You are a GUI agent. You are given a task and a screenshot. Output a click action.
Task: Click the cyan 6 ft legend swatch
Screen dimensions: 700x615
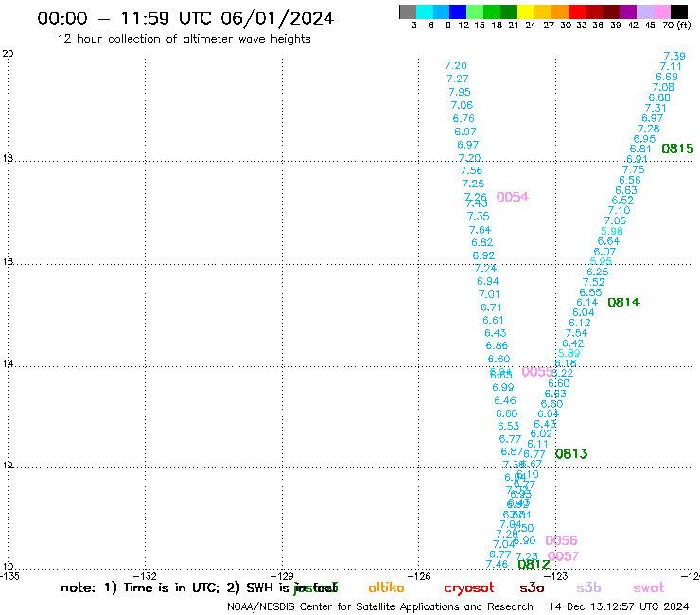pyautogui.click(x=425, y=11)
